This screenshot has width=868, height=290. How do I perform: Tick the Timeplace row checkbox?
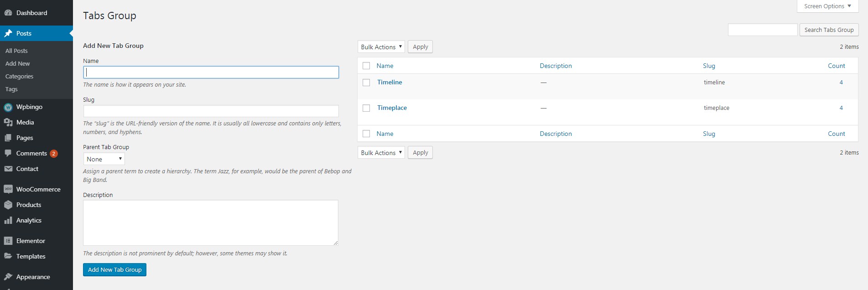point(366,108)
